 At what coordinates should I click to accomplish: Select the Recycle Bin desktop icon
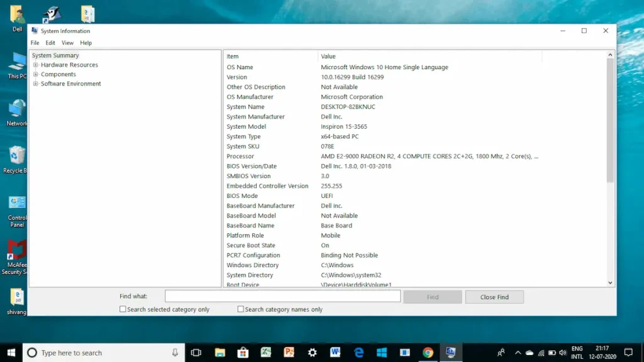(16, 160)
